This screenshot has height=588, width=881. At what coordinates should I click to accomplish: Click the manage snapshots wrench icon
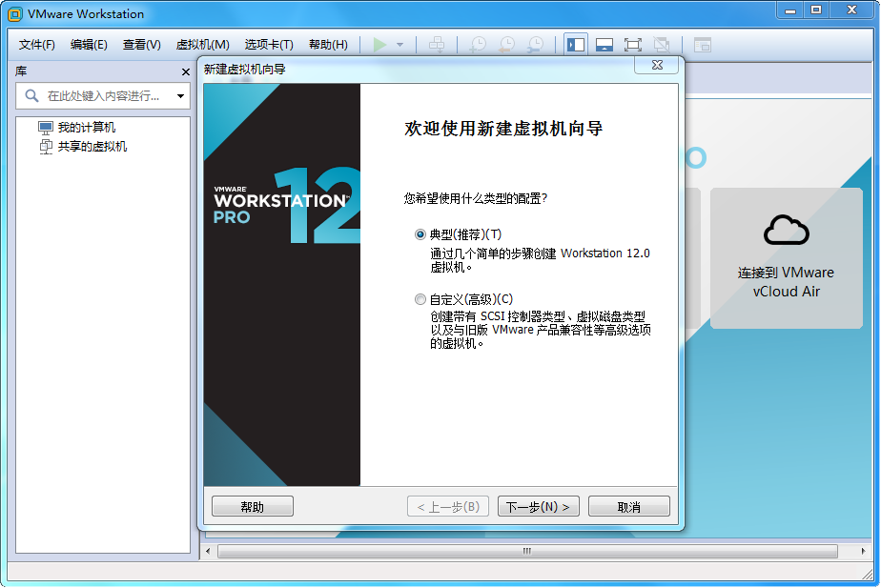pyautogui.click(x=536, y=45)
